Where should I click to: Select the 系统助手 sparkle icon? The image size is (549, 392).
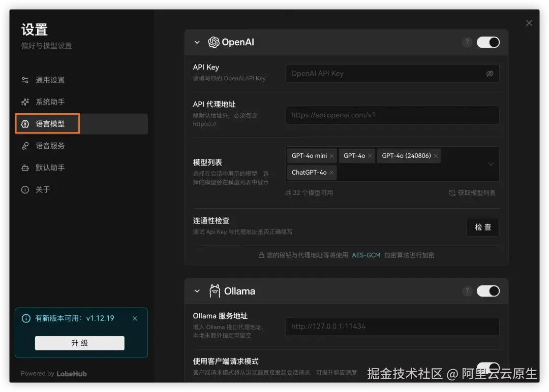(x=26, y=102)
